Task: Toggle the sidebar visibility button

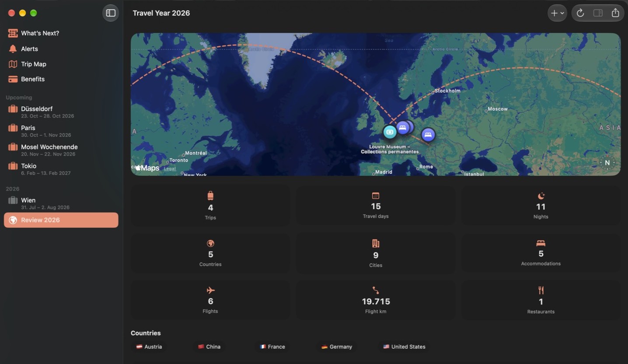Action: pos(111,13)
